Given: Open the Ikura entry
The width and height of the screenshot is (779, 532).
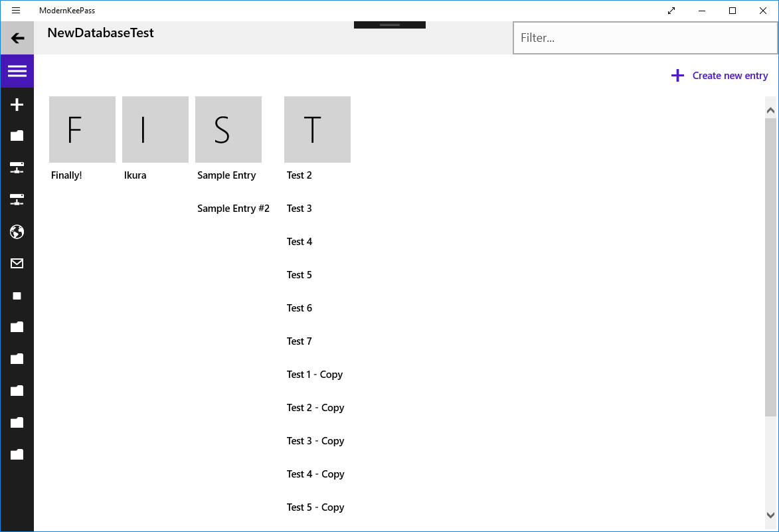Looking at the screenshot, I should (x=135, y=175).
